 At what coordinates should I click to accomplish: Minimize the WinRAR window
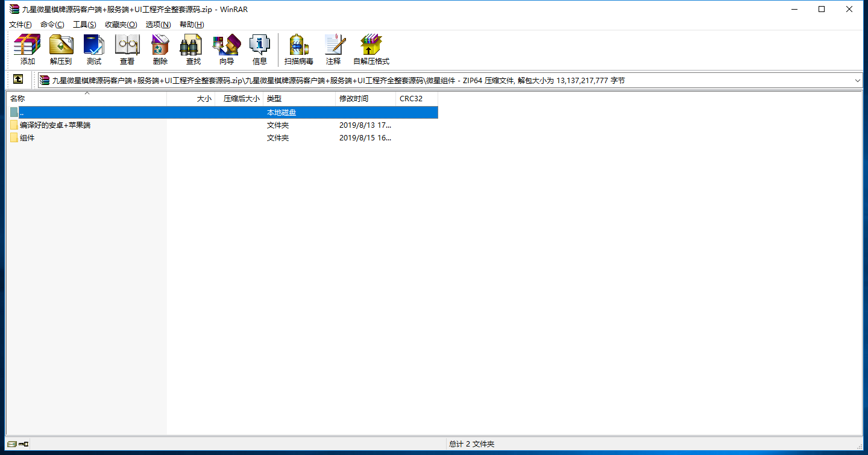pos(794,9)
